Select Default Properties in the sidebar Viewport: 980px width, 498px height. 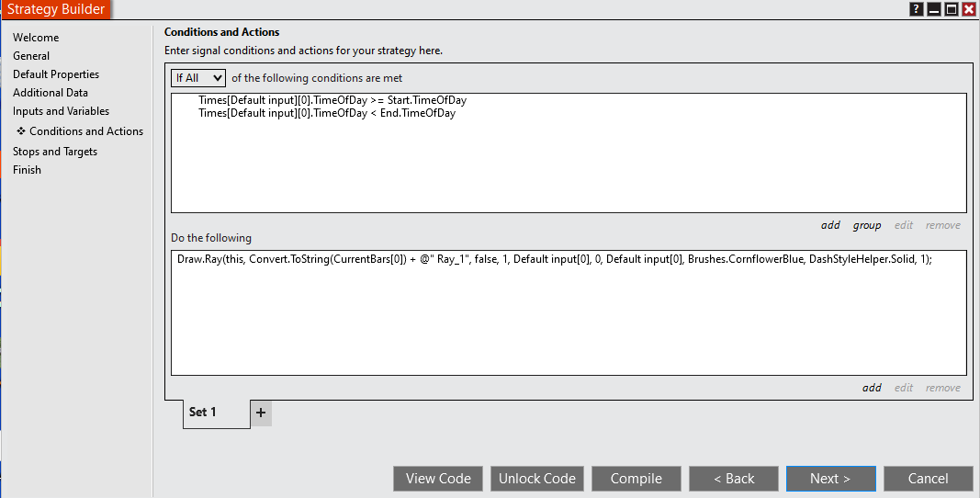56,74
